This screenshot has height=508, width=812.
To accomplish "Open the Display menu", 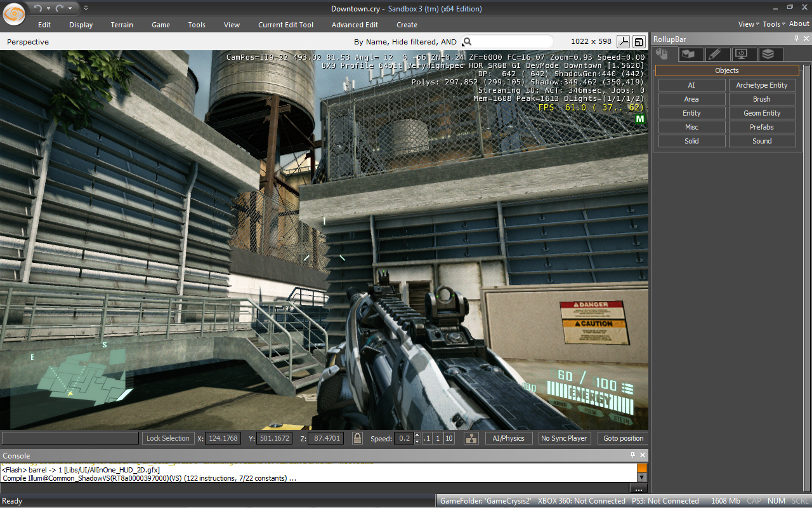I will (81, 25).
